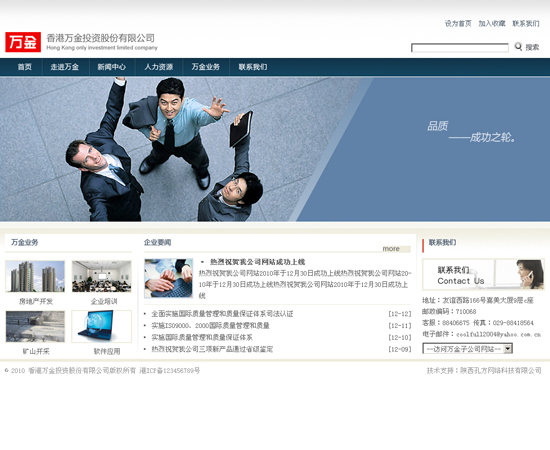Click 矿山开采 caption text
The width and height of the screenshot is (550, 450).
pyautogui.click(x=36, y=351)
